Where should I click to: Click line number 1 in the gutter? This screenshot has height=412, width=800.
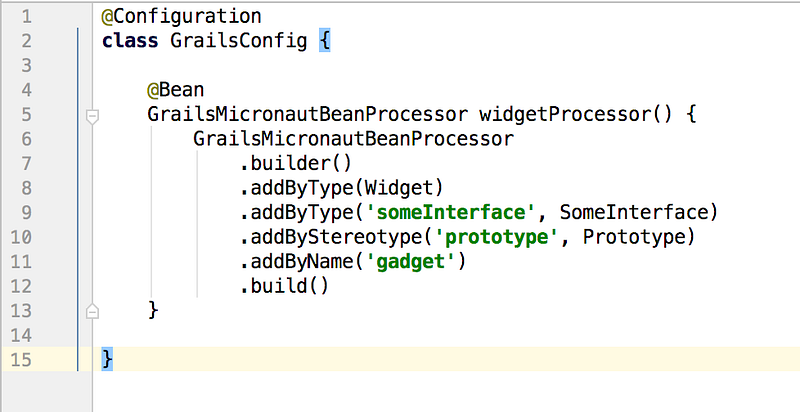coord(26,17)
